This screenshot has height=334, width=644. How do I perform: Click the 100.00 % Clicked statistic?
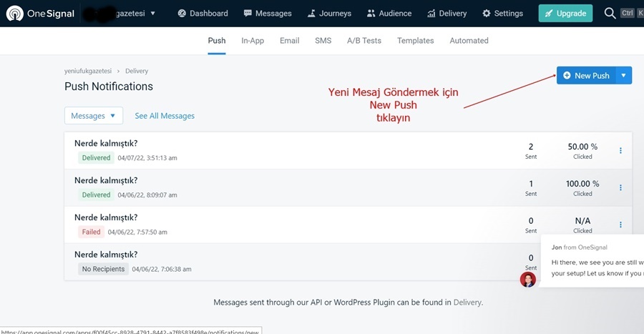582,187
